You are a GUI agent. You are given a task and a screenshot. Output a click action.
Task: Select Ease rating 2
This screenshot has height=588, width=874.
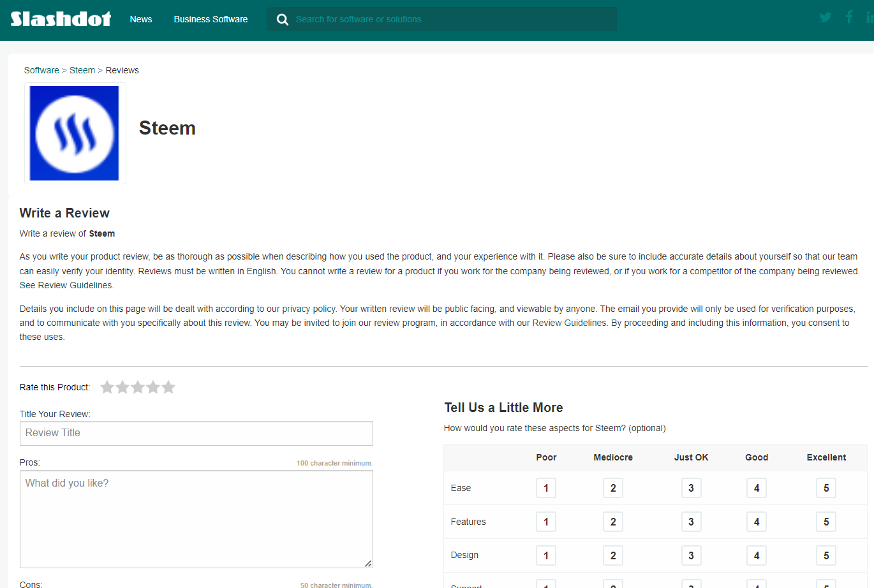pyautogui.click(x=613, y=488)
